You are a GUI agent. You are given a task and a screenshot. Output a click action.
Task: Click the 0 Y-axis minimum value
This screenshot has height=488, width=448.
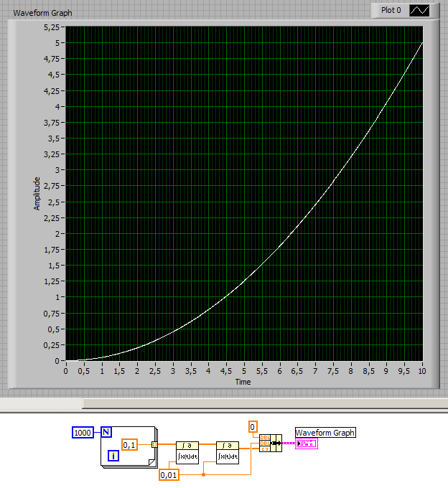57,361
